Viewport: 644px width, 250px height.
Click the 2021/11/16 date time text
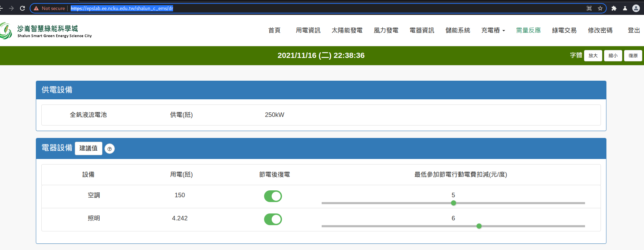pyautogui.click(x=321, y=56)
